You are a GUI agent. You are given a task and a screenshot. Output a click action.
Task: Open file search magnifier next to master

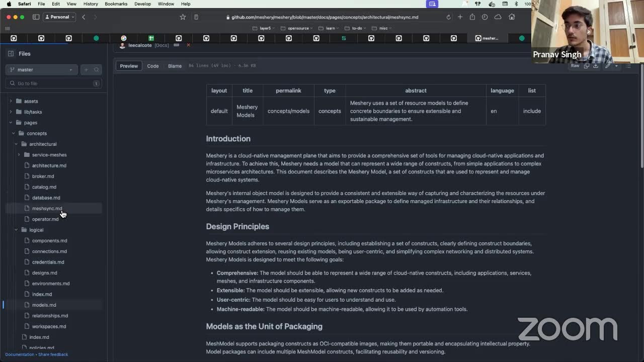click(97, 70)
